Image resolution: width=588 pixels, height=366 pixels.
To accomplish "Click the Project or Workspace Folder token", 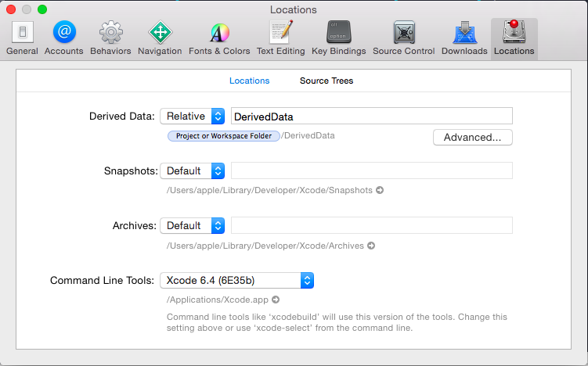I will tap(224, 136).
